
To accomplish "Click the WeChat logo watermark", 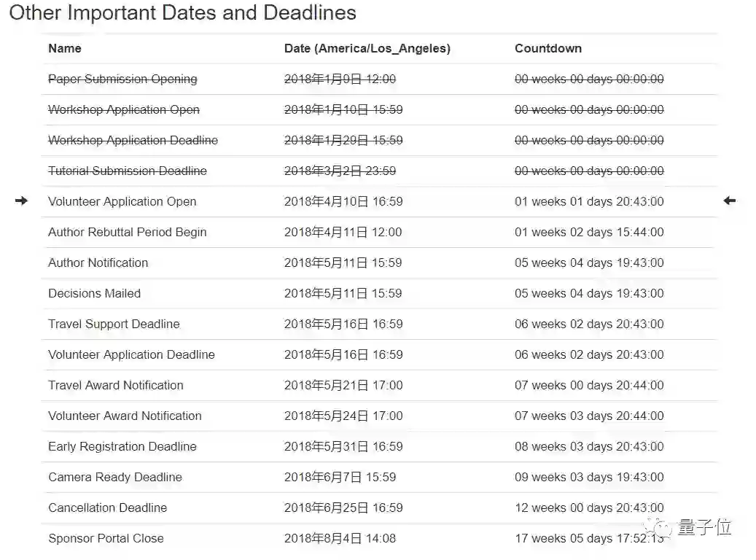I will tap(662, 527).
